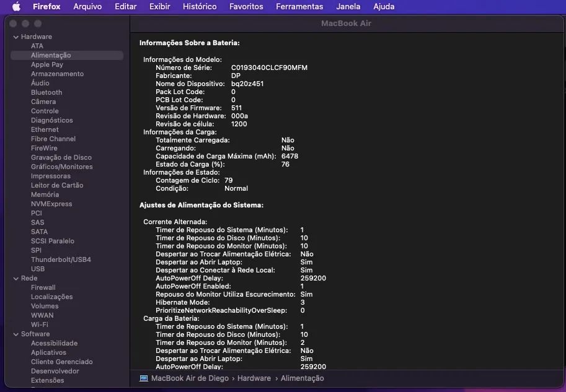Open the Ajuda menu
This screenshot has width=566, height=392.
pos(384,6)
